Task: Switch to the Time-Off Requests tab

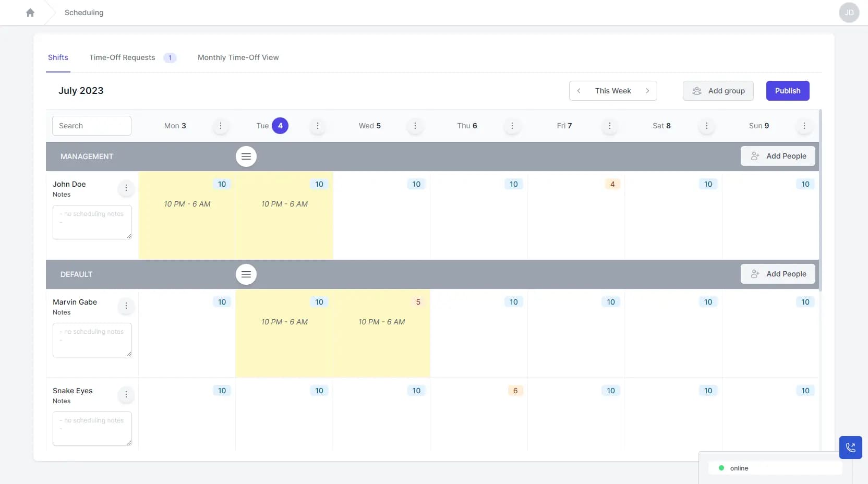Action: click(x=122, y=57)
